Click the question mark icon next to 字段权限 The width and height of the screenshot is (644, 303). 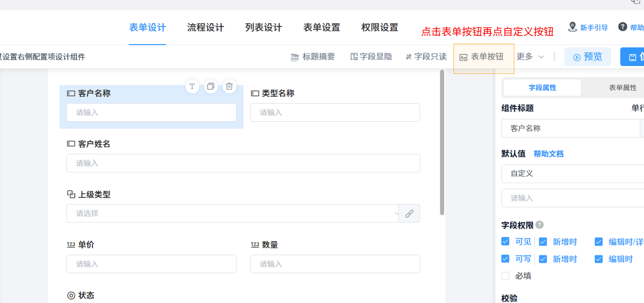[539, 225]
